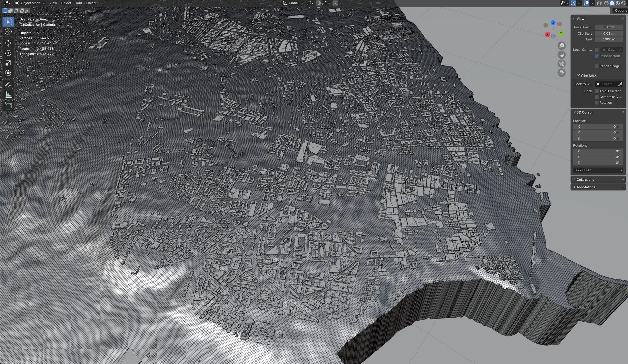This screenshot has height=364, width=628.
Task: Uncheck the Passepartout checkbox
Action: [597, 56]
